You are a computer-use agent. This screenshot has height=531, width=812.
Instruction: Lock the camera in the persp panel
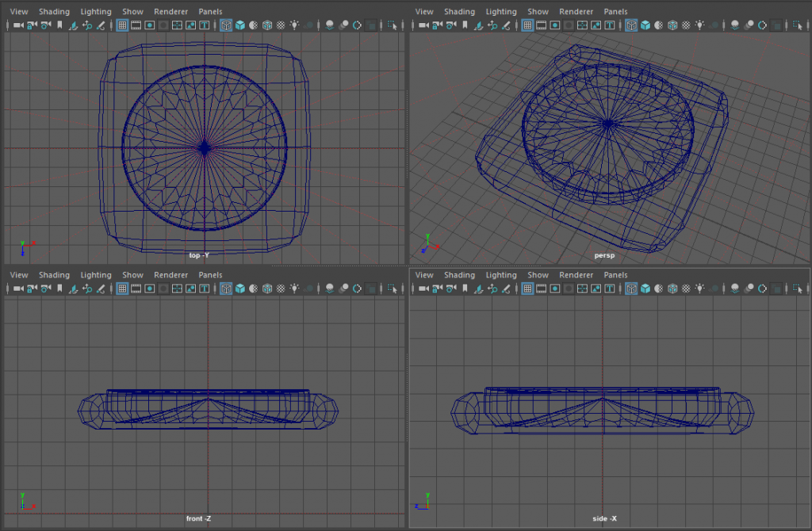(x=435, y=25)
